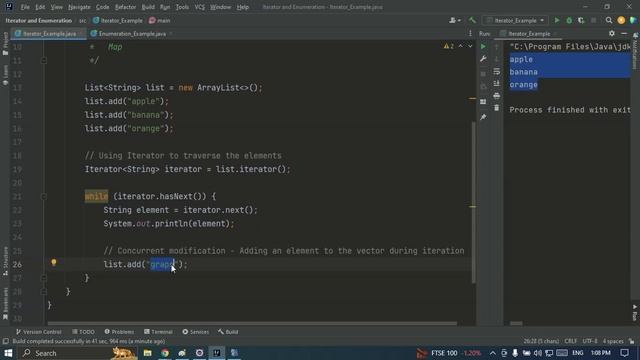
Task: Open run configuration wrench in Run panel
Action: pyautogui.click(x=483, y=59)
